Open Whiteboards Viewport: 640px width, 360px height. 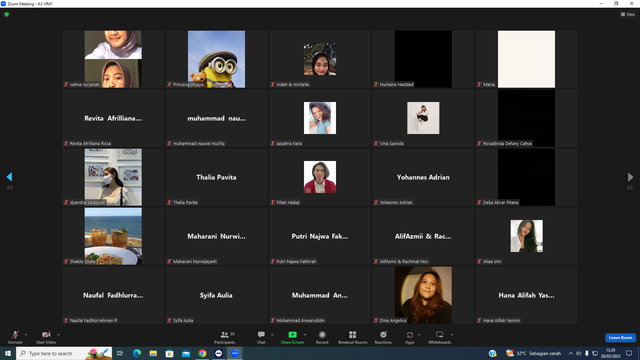pyautogui.click(x=440, y=337)
